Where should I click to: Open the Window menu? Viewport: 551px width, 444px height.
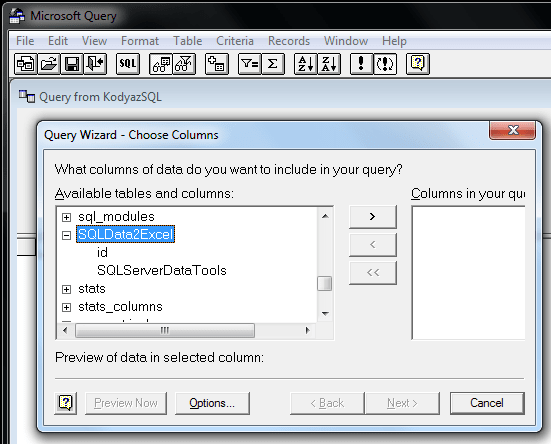(346, 41)
